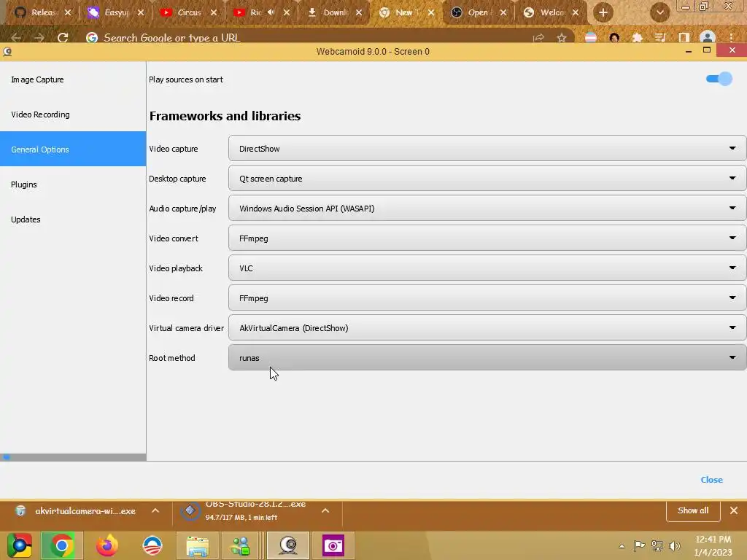Open Audio capture/play WASAPI dropdown
The height and width of the screenshot is (560, 747).
point(487,209)
